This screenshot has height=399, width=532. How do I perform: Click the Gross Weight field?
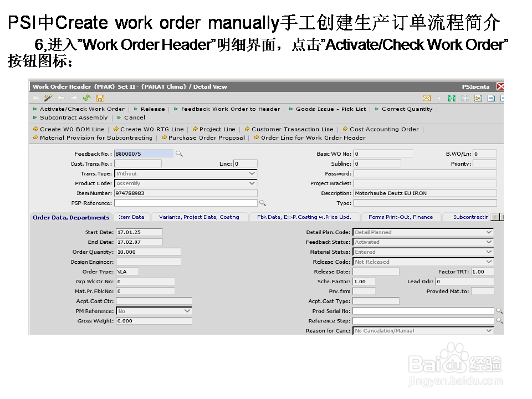[154, 321]
